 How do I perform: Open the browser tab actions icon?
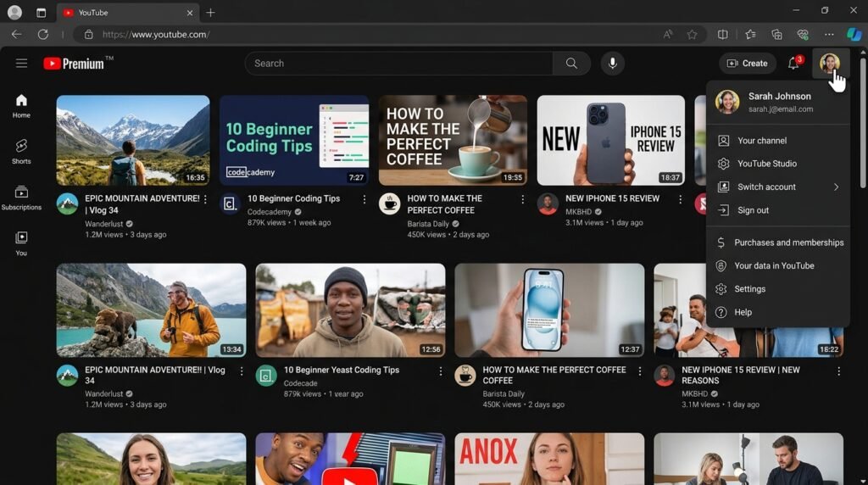41,12
